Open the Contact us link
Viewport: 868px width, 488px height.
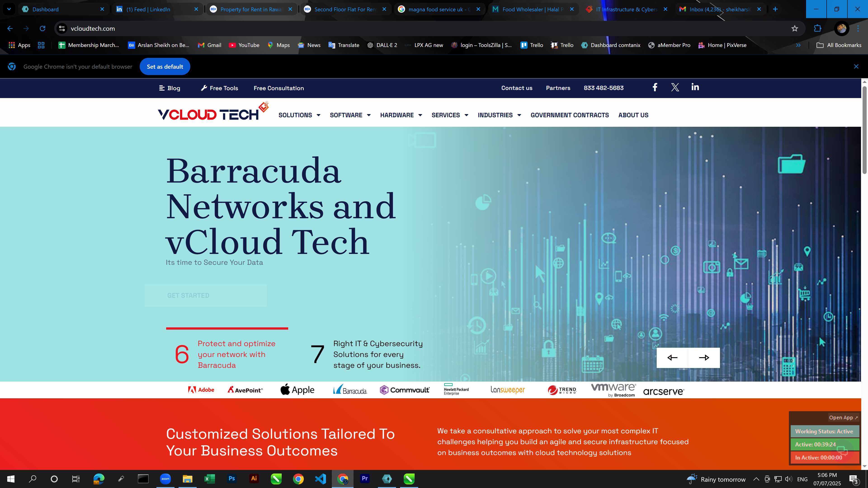[517, 88]
